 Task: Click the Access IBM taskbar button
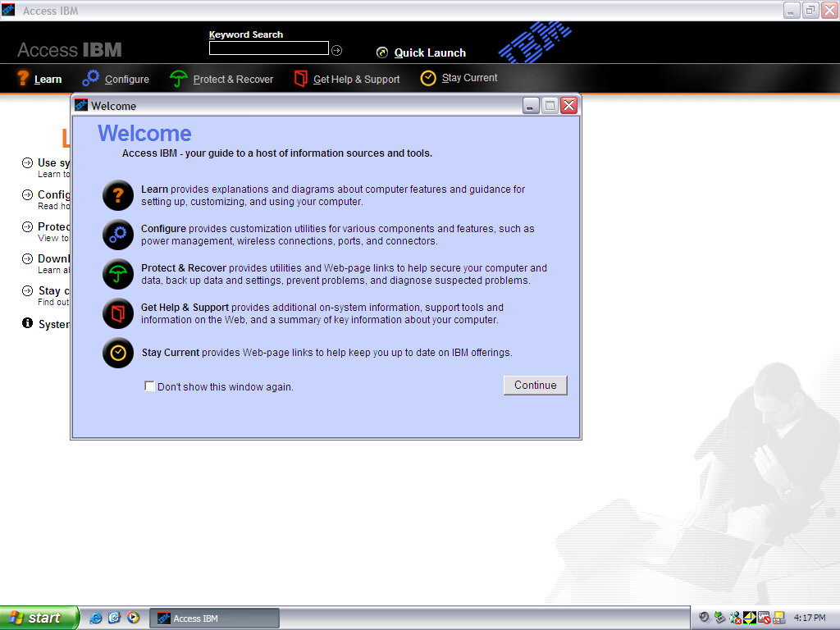[x=215, y=619]
